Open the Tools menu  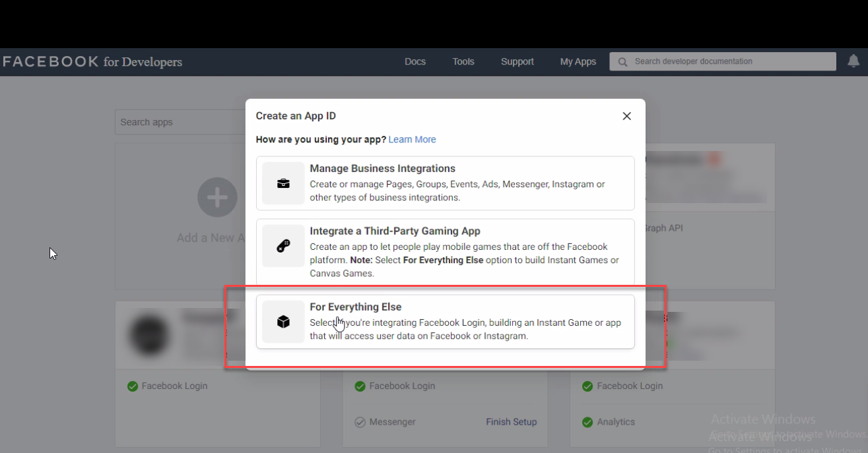tap(463, 61)
